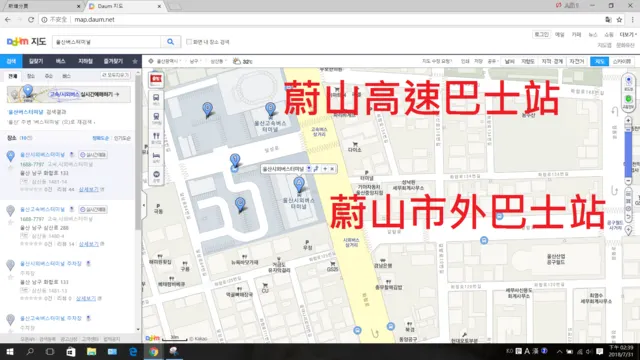This screenshot has width=640, height=360.
Task: Sort results by accuracy (정확도순)
Action: (100, 138)
